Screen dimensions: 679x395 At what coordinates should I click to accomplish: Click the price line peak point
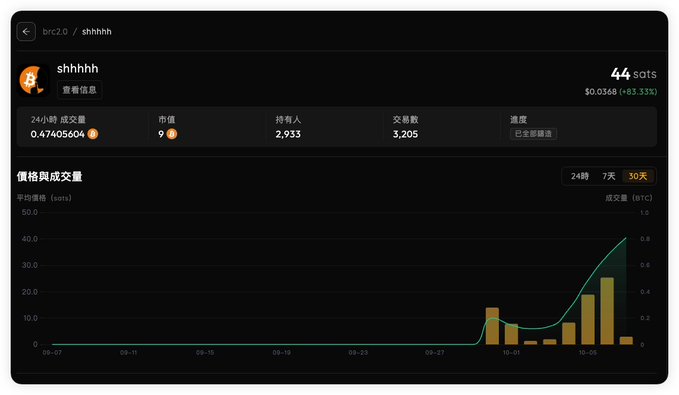(x=626, y=238)
